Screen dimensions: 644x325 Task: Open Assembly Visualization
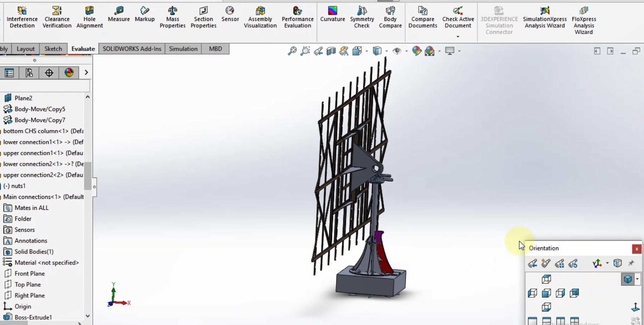pos(260,17)
